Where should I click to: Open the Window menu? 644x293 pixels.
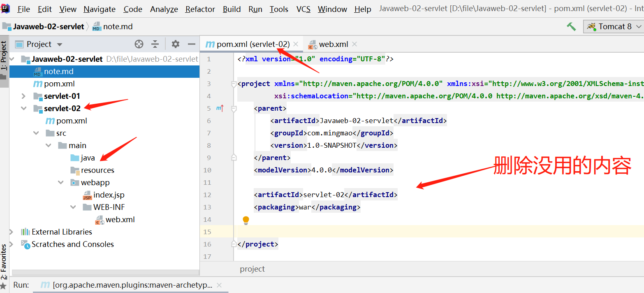(333, 9)
